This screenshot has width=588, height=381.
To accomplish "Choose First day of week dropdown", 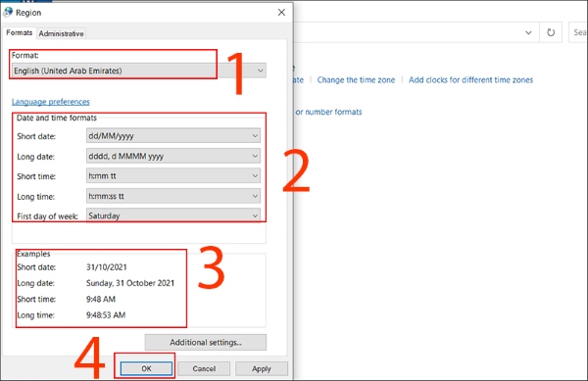I will point(172,215).
